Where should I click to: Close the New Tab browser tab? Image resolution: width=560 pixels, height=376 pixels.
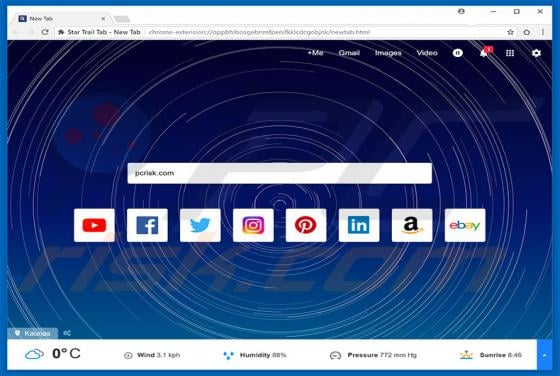coord(103,19)
